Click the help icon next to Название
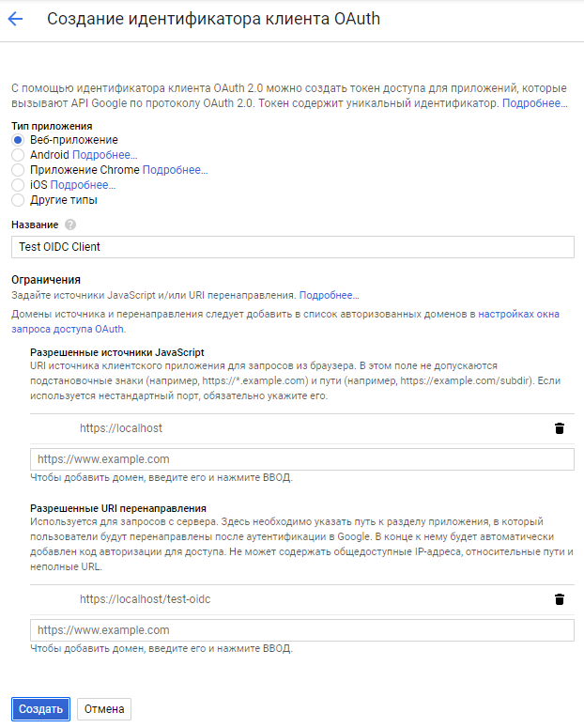Screen dimensions: 584x728 (x=70, y=225)
